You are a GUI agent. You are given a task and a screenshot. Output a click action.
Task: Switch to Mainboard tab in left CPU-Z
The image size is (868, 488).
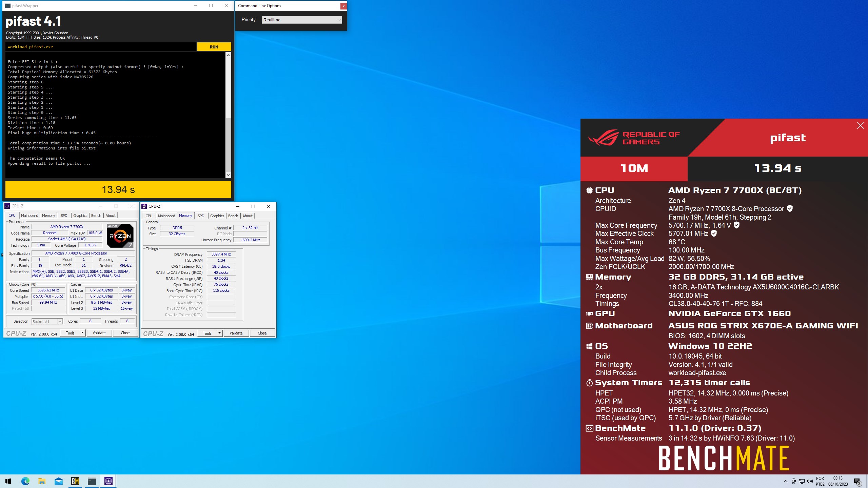tap(29, 216)
